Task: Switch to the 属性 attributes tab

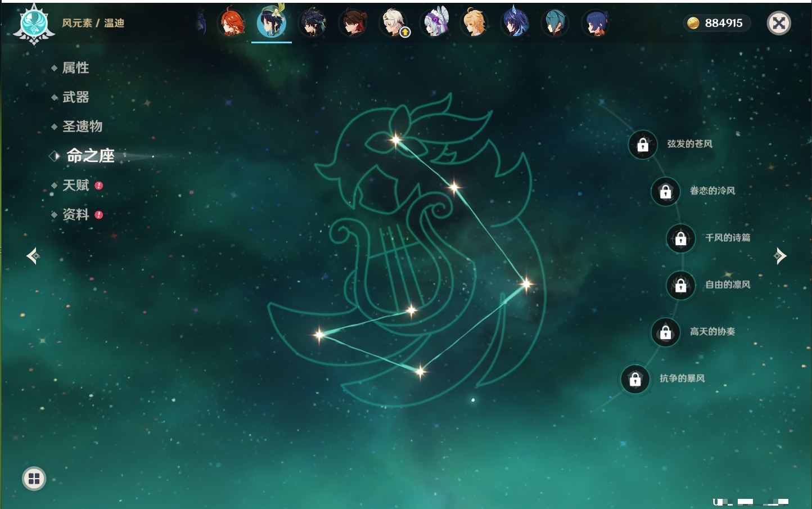Action: (x=75, y=68)
